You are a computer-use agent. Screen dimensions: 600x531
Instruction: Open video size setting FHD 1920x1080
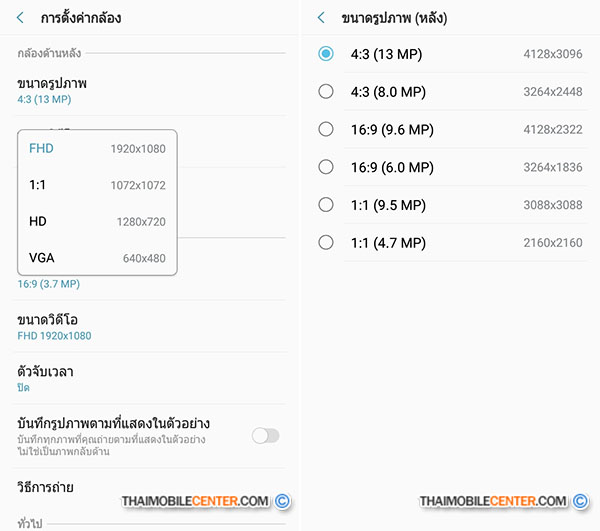151,327
